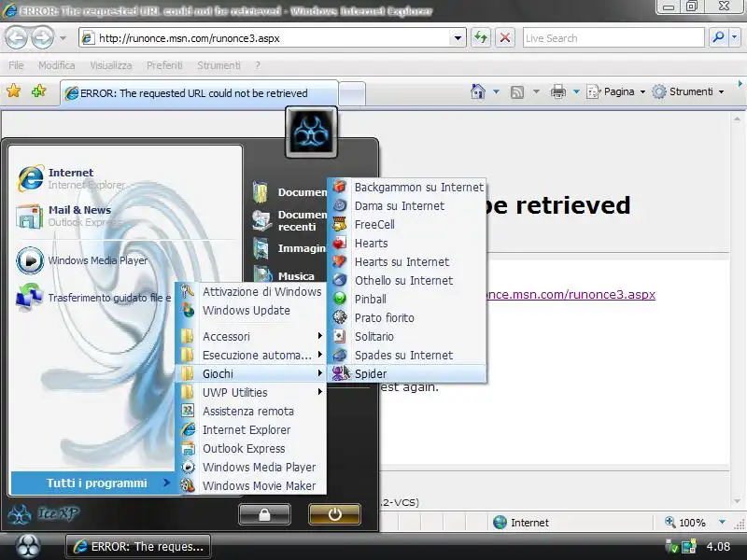Open Pinball game

406,299
